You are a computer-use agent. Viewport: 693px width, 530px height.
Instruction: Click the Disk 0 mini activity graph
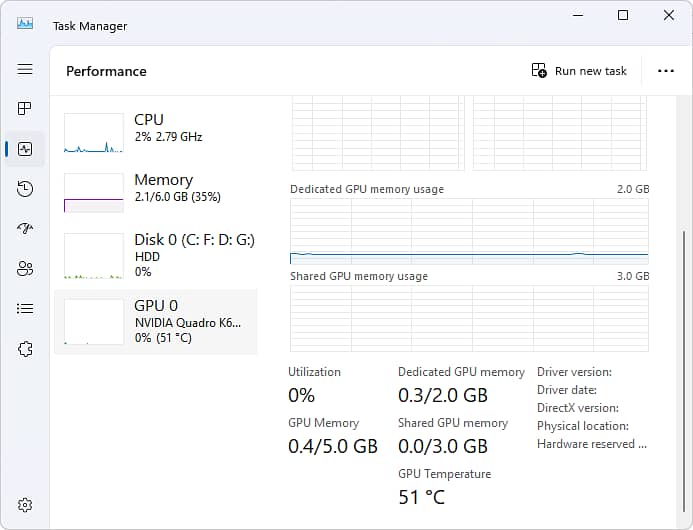coord(94,256)
